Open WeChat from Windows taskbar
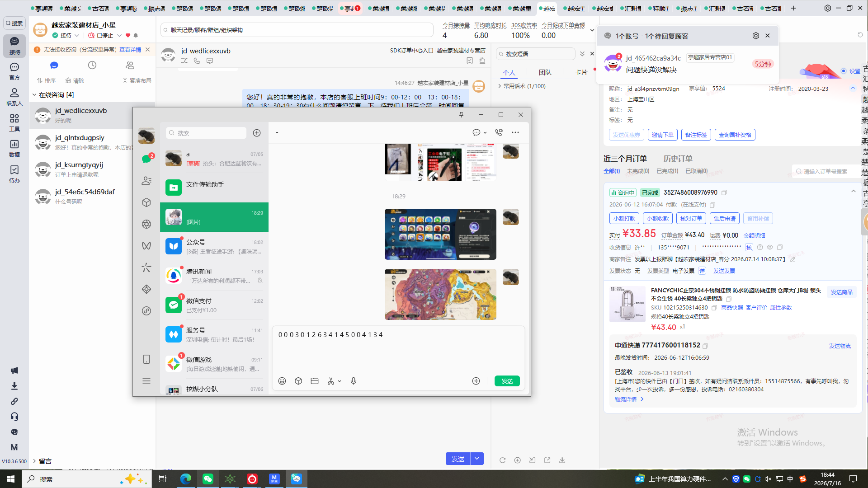The image size is (868, 488). pyautogui.click(x=208, y=479)
